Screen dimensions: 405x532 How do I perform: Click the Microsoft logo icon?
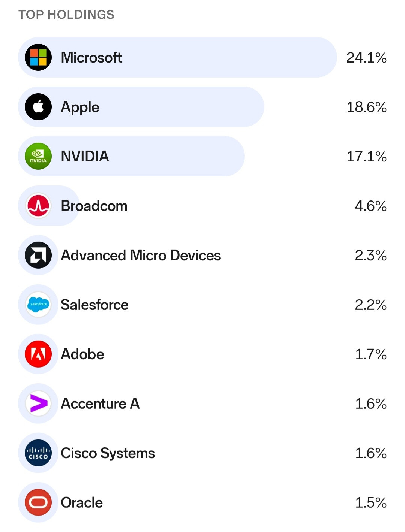38,57
